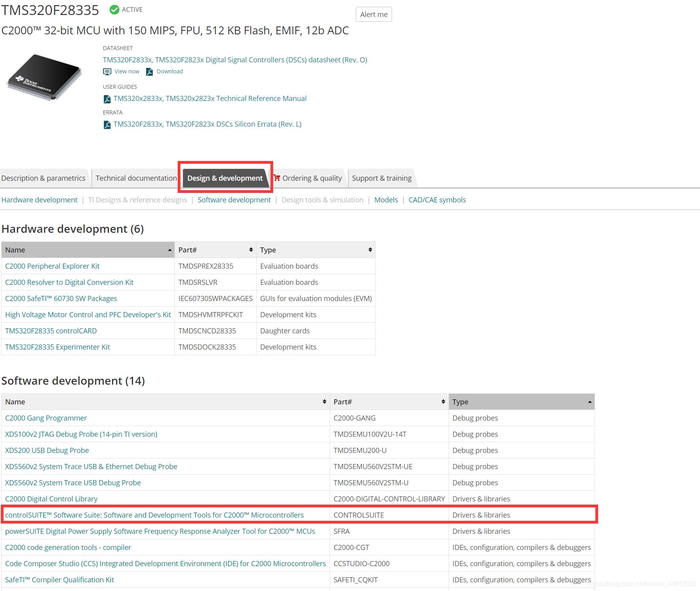The image size is (700, 591).
Task: Sort hardware table by Part# column
Action: (216, 250)
